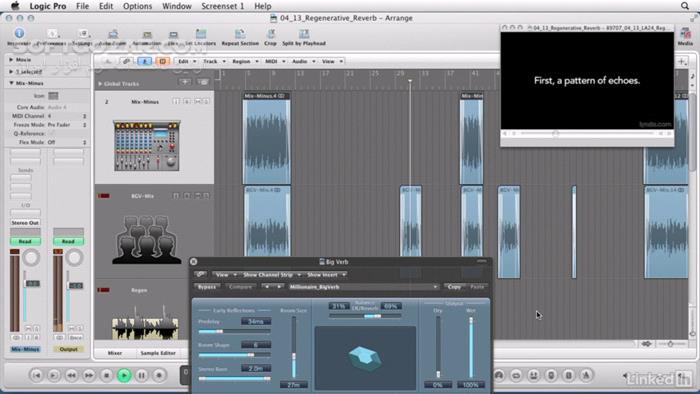Toggle the link button in Arrange header
The image size is (700, 394).
click(126, 61)
